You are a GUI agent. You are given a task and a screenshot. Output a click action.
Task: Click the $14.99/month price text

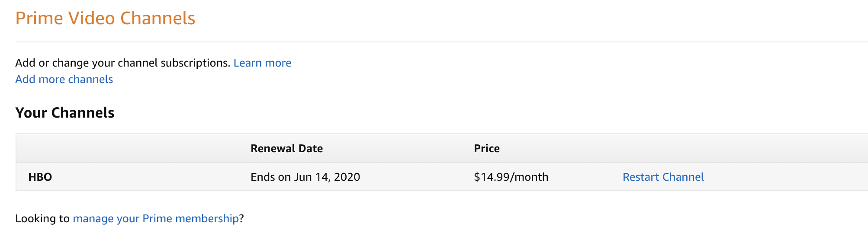point(511,177)
